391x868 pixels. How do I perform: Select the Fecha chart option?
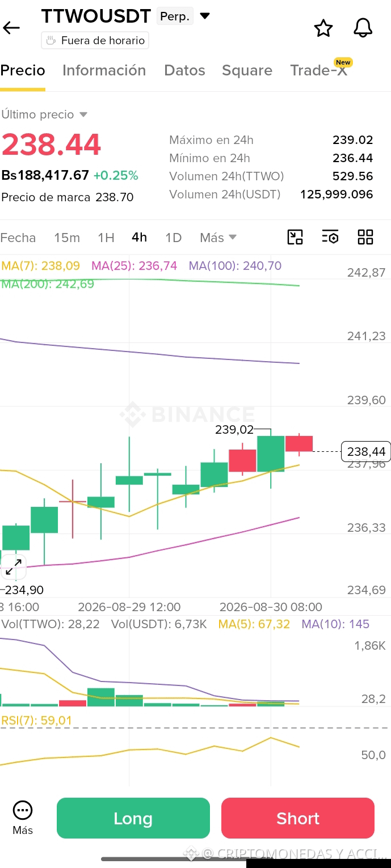[18, 238]
